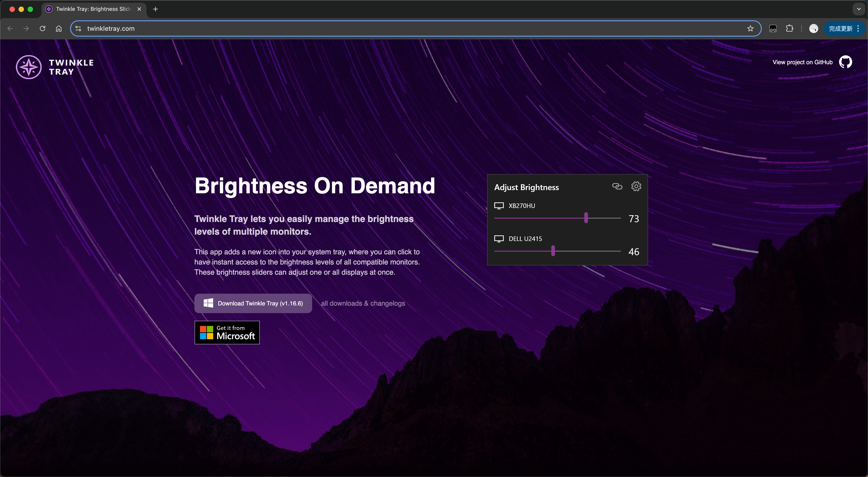This screenshot has height=477, width=868.
Task: Click the Adjust Brightness panel title
Action: pyautogui.click(x=526, y=187)
